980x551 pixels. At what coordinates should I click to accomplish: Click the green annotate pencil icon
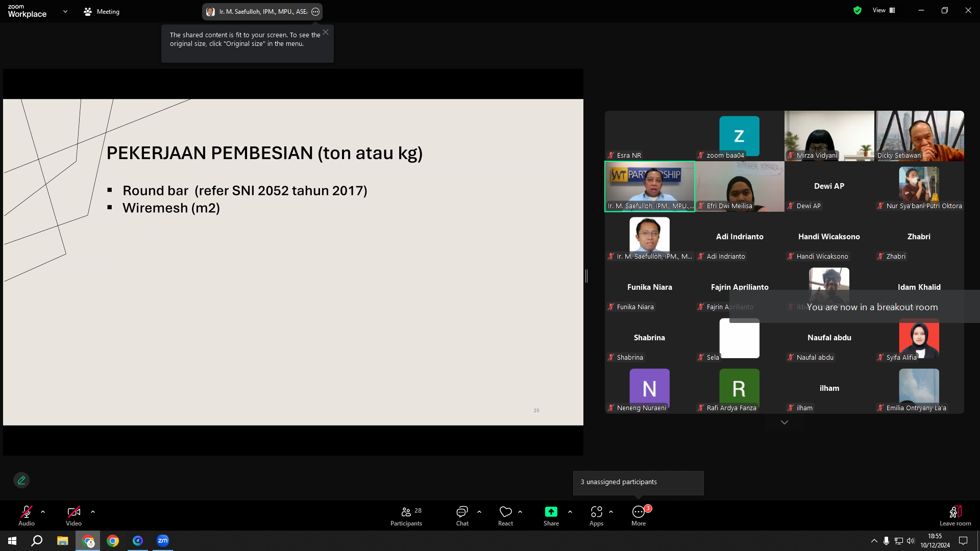coord(21,480)
